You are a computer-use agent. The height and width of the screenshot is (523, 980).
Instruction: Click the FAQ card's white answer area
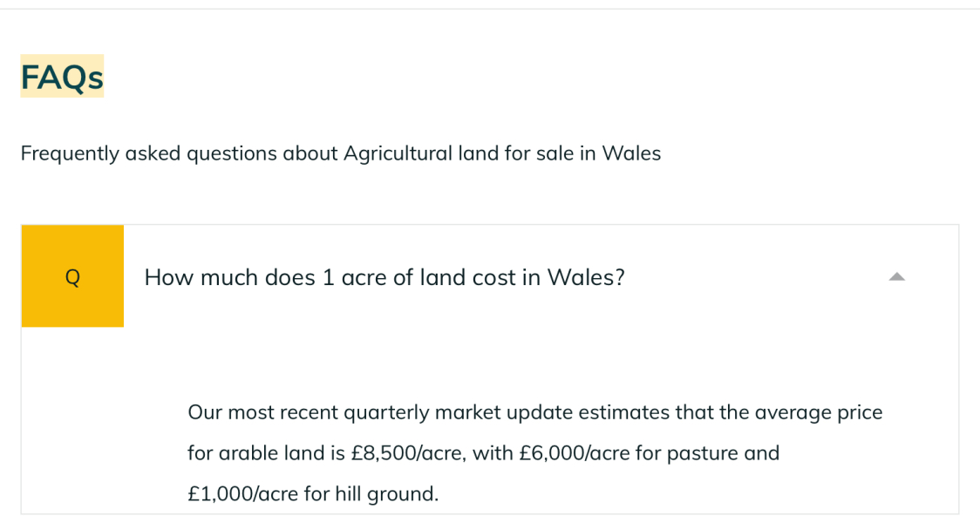coord(523,410)
